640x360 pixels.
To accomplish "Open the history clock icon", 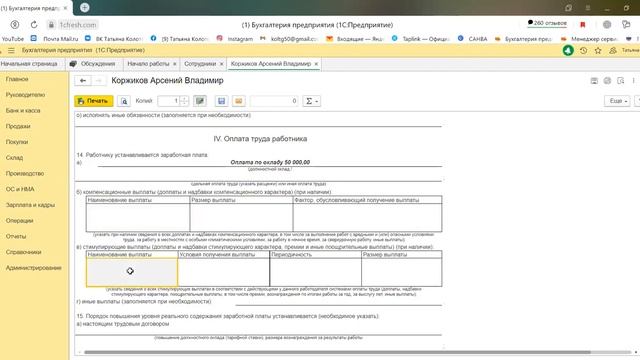I will pos(583,50).
